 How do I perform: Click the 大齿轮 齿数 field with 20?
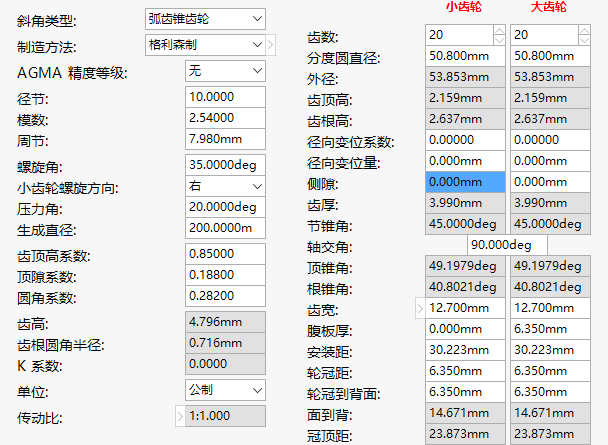[545, 35]
